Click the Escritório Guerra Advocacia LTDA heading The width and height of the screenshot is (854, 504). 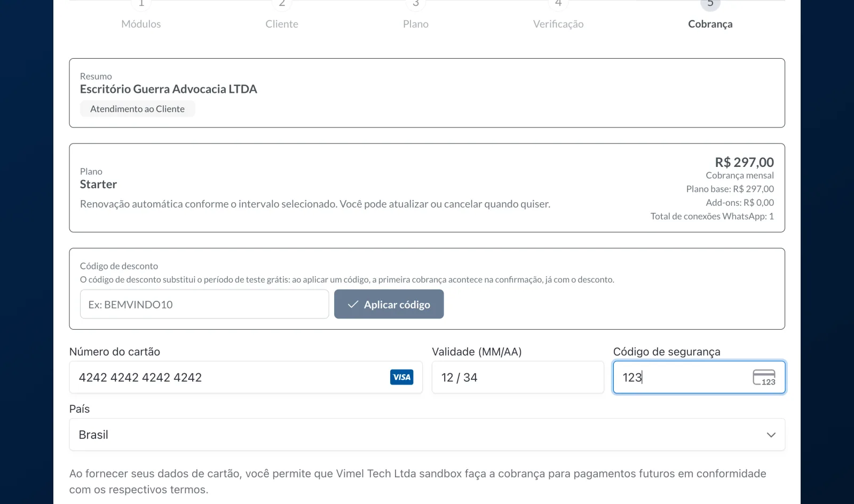click(169, 89)
